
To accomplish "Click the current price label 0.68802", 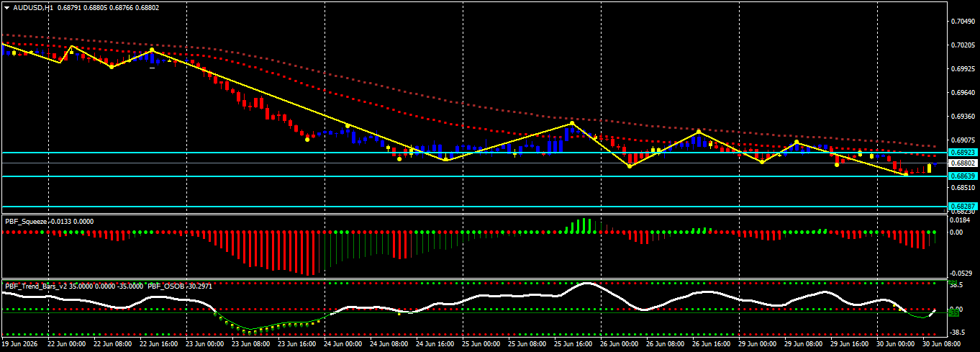I will click(962, 163).
